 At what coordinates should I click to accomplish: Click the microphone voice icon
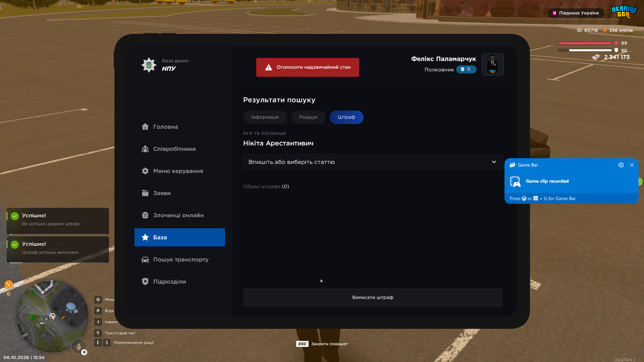[x=78, y=346]
